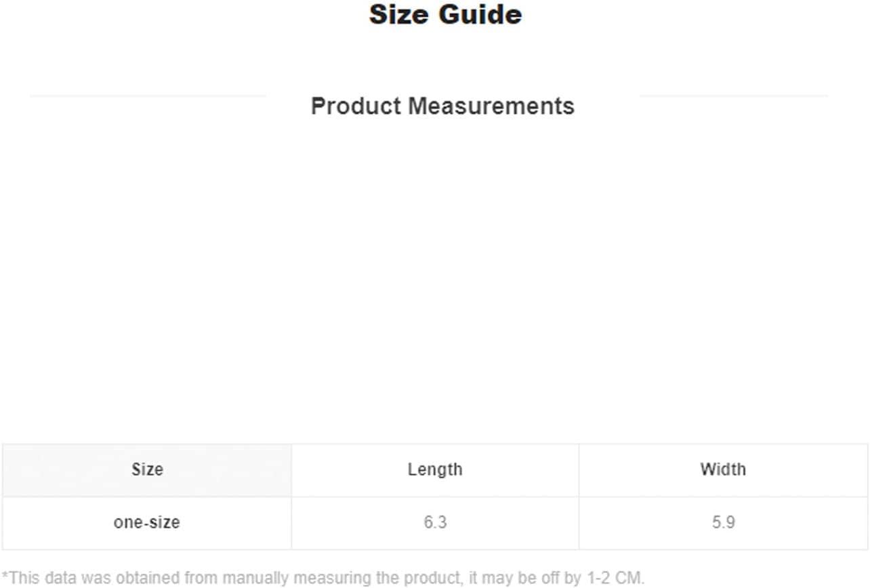870x588 pixels.
Task: Select the word Product in the heading
Action: (x=356, y=106)
